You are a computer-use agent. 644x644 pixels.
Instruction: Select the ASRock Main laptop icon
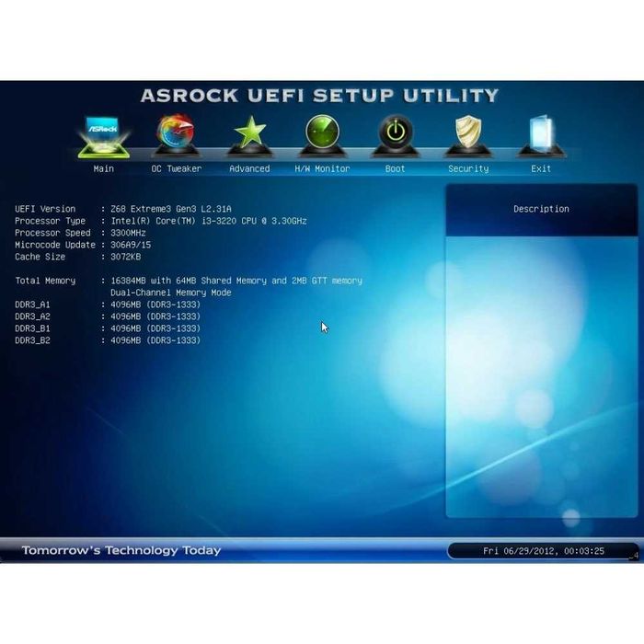(x=103, y=138)
